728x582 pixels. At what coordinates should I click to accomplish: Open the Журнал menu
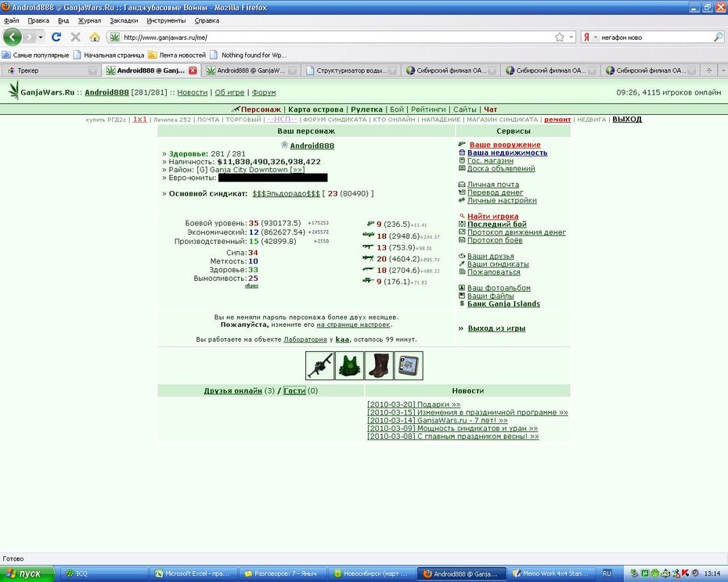coord(89,20)
